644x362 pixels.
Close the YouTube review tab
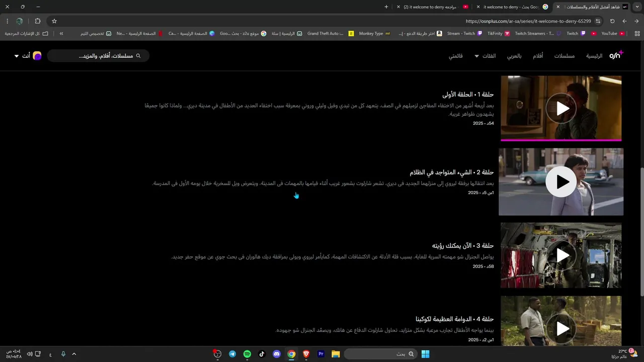pos(398,7)
